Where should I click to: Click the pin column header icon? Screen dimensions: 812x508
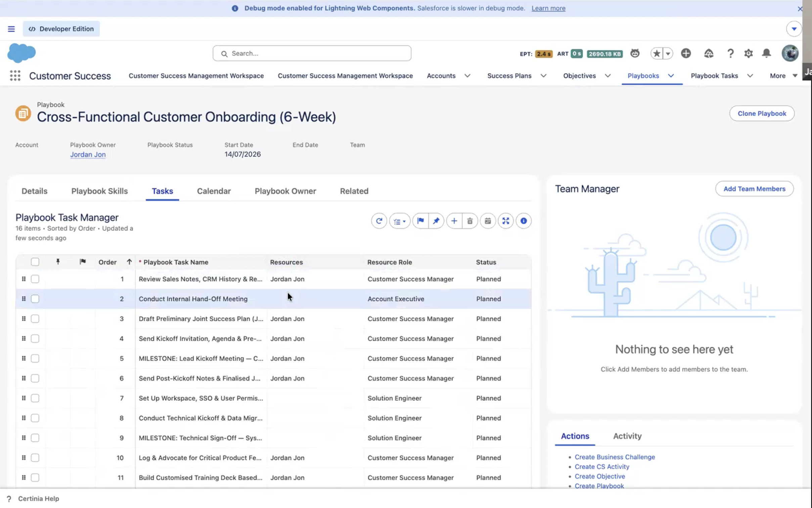coord(58,262)
